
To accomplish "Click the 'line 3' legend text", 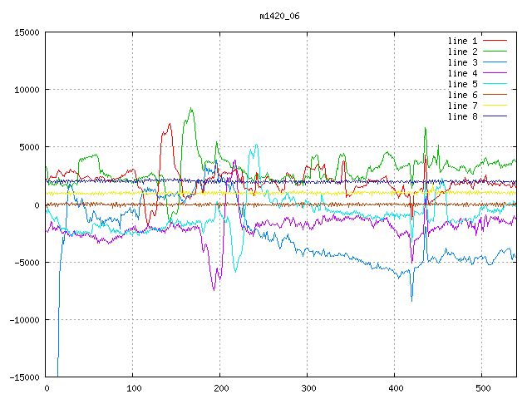I will pyautogui.click(x=462, y=62).
